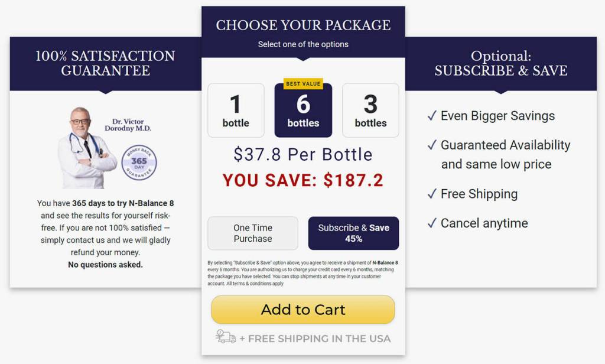
Task: Click the Optional: Subscribe & Save heading
Action: 500,63
